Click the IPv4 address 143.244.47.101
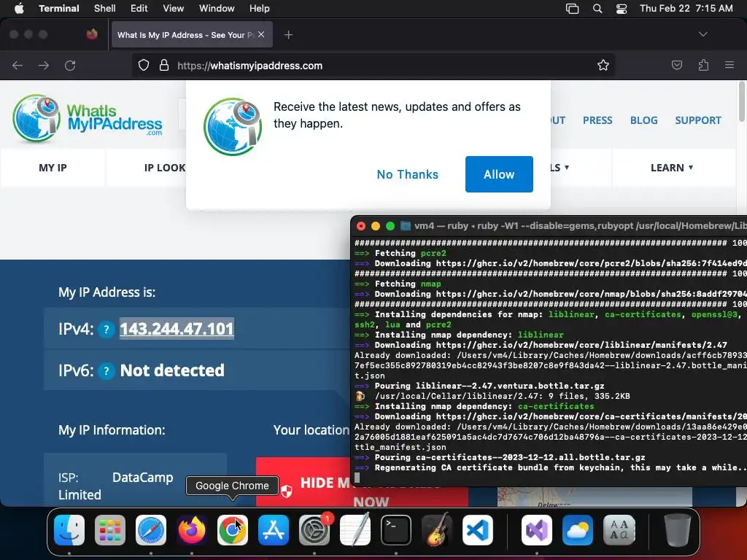Viewport: 747px width, 560px height. coord(177,329)
